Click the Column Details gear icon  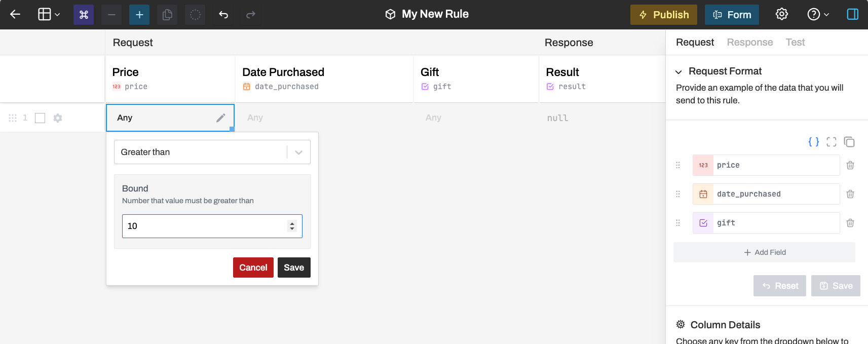681,324
